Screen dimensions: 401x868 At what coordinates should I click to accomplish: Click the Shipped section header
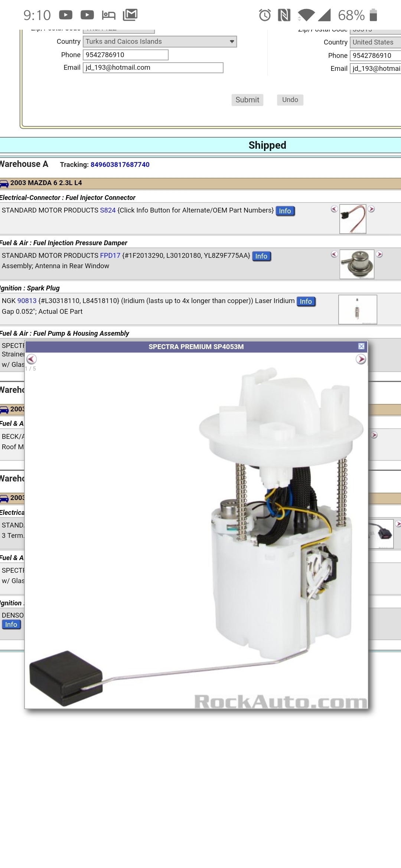[x=267, y=145]
